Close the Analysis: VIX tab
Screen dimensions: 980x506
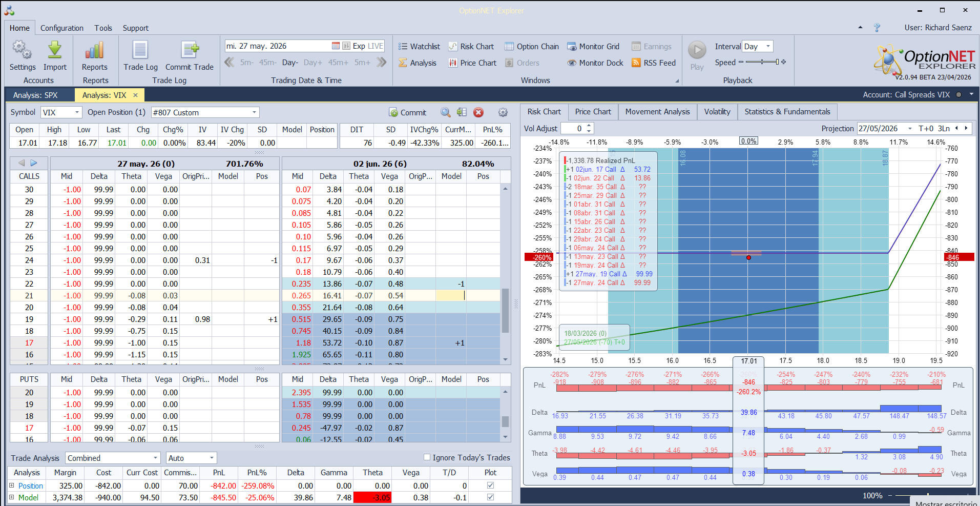pyautogui.click(x=135, y=95)
